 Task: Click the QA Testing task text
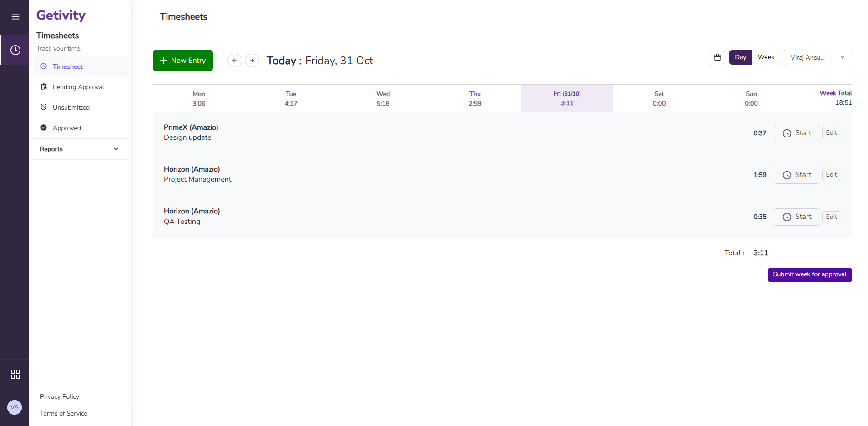tap(182, 222)
